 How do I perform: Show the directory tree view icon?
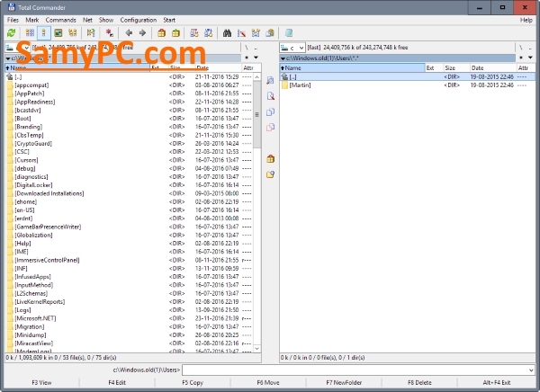(x=72, y=33)
